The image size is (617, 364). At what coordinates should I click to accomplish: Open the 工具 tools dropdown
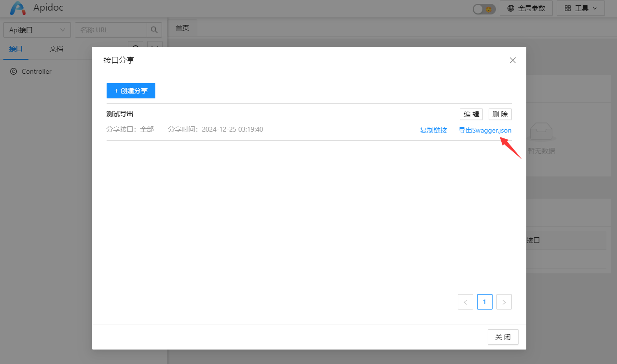[580, 8]
